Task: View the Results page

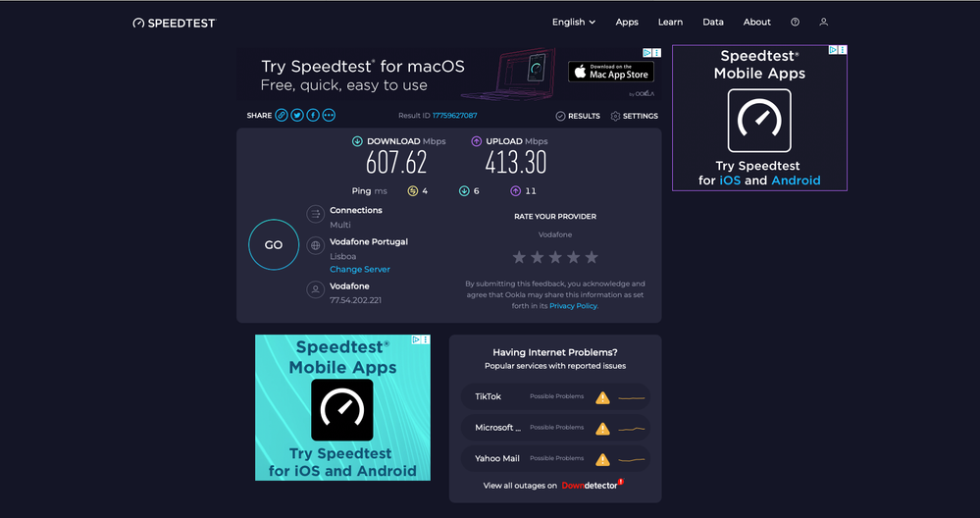Action: (x=578, y=116)
